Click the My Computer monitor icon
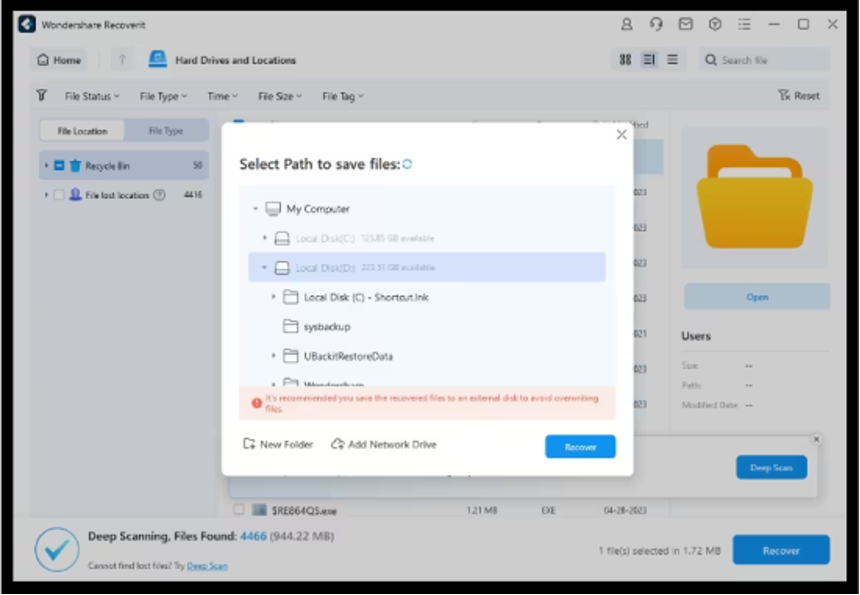The height and width of the screenshot is (595, 860). coord(273,209)
